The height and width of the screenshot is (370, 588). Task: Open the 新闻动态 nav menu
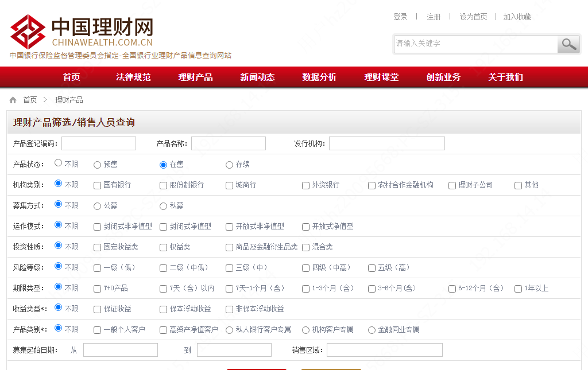pos(258,77)
